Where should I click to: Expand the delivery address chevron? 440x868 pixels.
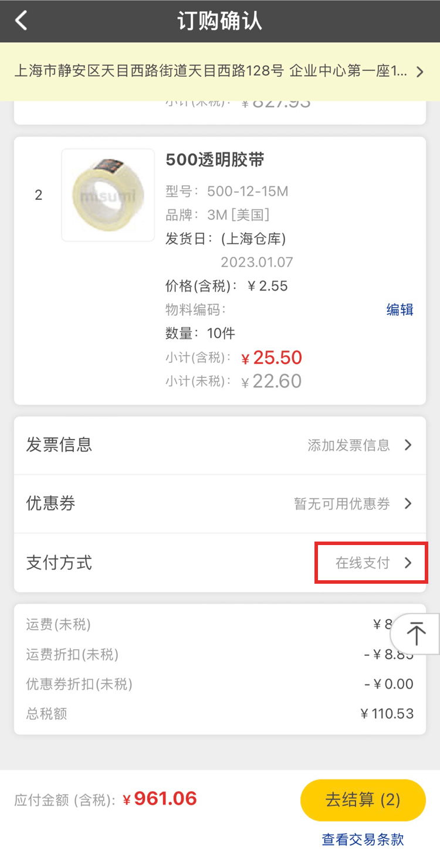click(419, 72)
